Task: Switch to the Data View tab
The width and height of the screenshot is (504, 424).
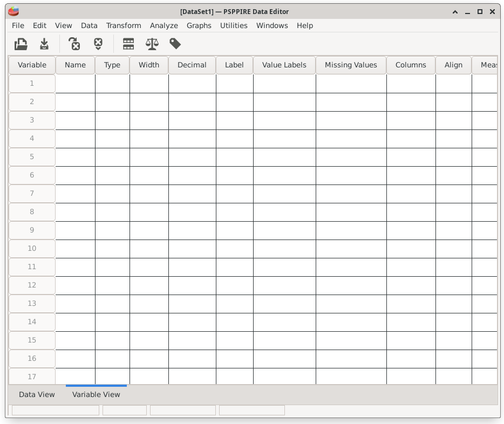Action: point(37,394)
